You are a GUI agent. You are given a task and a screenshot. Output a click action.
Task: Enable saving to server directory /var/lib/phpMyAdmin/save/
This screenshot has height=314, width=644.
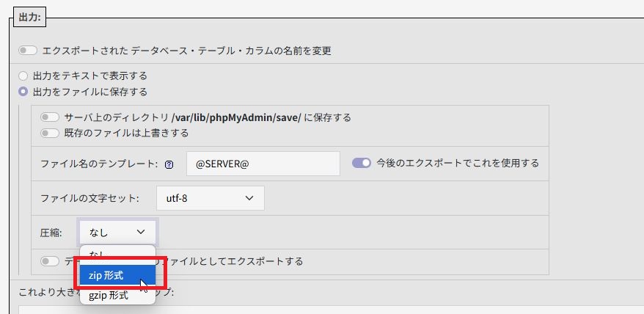[x=50, y=117]
